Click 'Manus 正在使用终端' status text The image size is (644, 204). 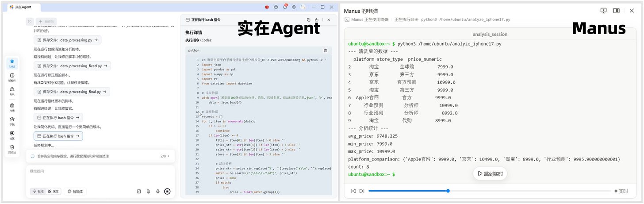click(370, 19)
